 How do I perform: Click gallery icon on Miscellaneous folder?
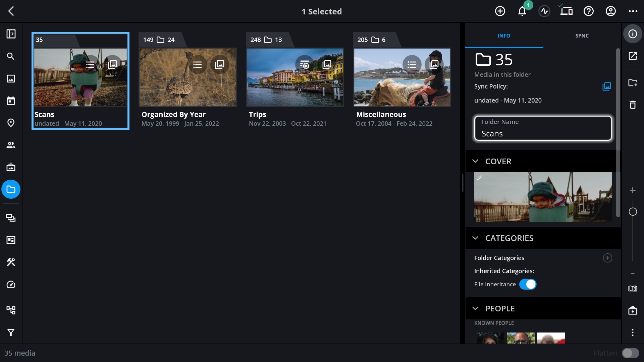click(x=434, y=64)
